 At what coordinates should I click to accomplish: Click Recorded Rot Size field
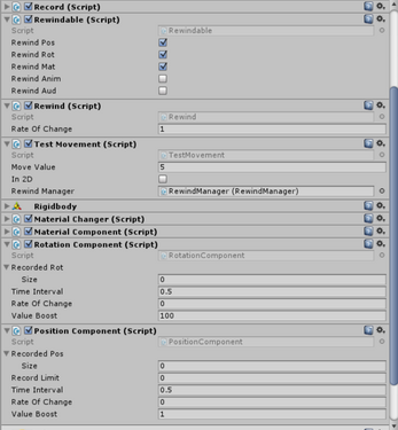click(x=272, y=279)
